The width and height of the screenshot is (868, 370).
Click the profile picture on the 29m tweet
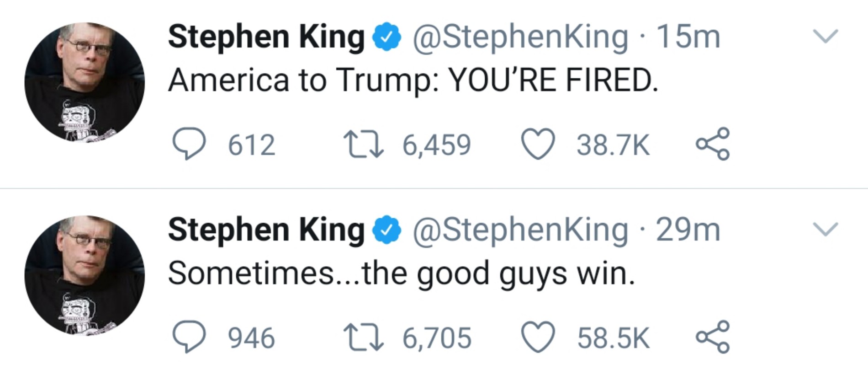tap(85, 275)
